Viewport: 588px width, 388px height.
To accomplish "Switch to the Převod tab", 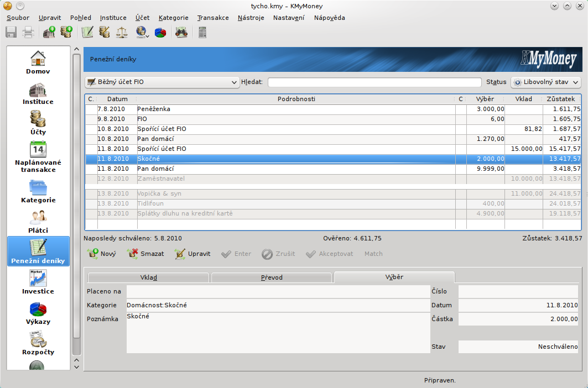I will [x=272, y=277].
